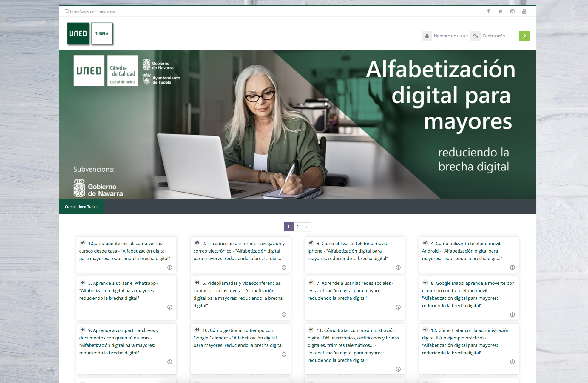Click the next page » arrow
588x383 pixels.
pyautogui.click(x=307, y=227)
